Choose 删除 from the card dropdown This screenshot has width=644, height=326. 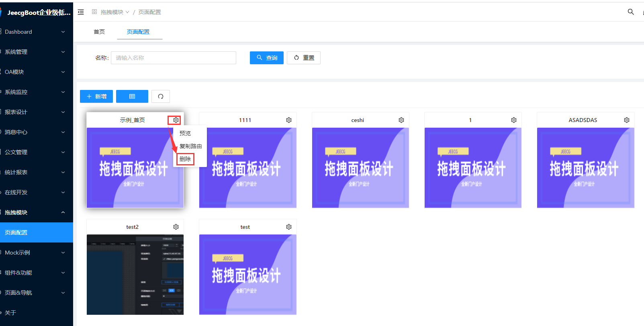[x=190, y=159]
